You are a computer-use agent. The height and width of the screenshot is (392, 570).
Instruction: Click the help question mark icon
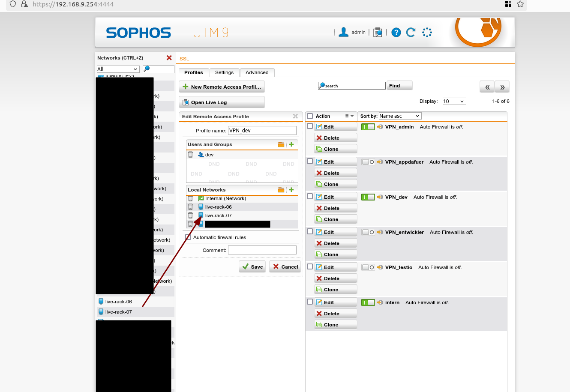click(396, 33)
